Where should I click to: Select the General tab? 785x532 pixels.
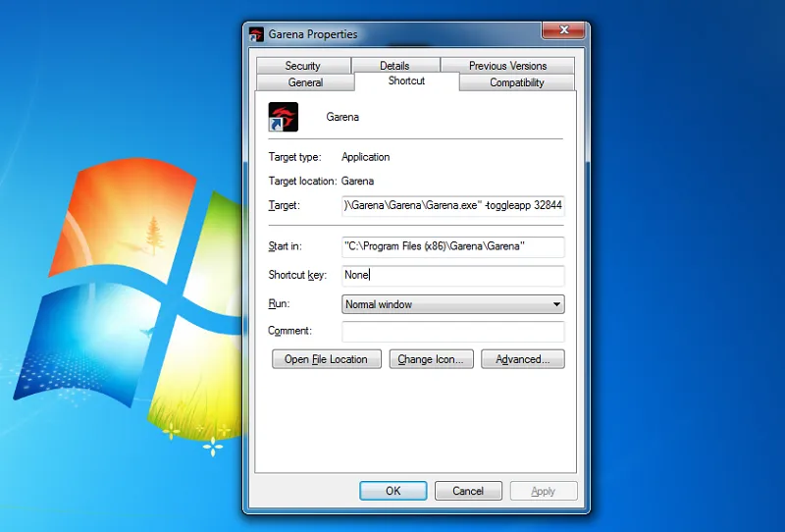point(305,82)
